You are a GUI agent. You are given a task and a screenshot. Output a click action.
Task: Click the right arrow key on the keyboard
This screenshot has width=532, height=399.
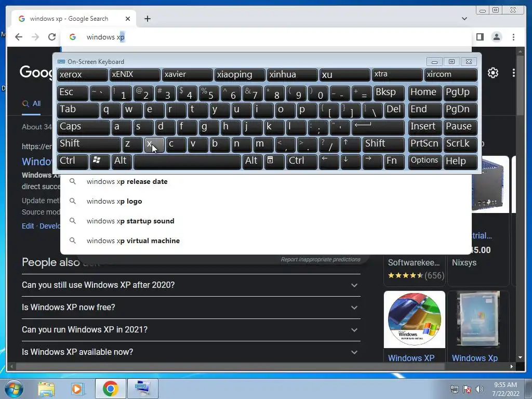372,161
